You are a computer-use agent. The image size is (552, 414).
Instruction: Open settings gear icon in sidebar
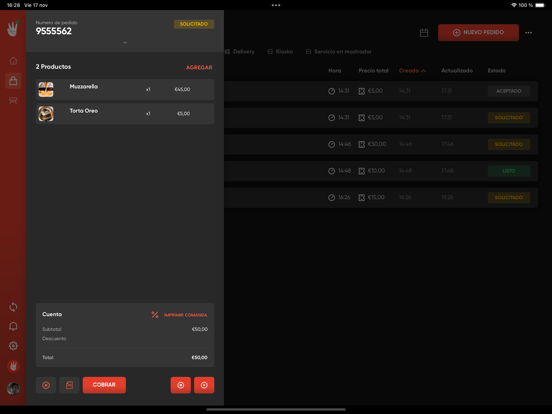coord(13,346)
